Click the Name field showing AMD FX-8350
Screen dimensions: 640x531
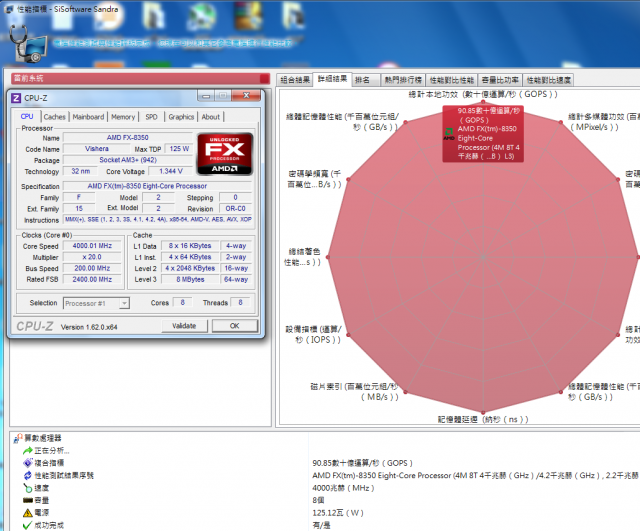[128, 138]
